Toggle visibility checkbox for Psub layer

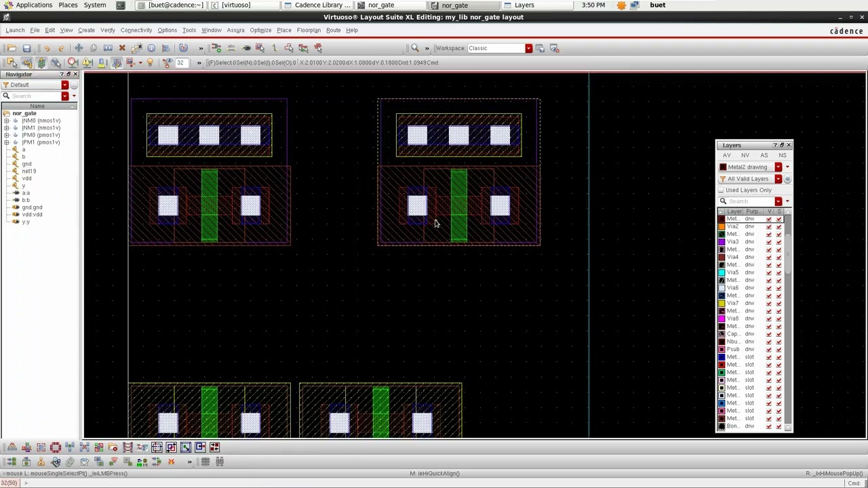[x=769, y=349]
